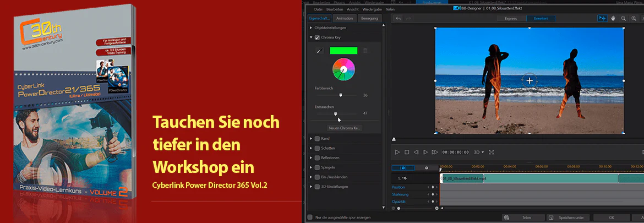644x223 pixels.
Task: Select the hand pan tool
Action: pyautogui.click(x=613, y=19)
